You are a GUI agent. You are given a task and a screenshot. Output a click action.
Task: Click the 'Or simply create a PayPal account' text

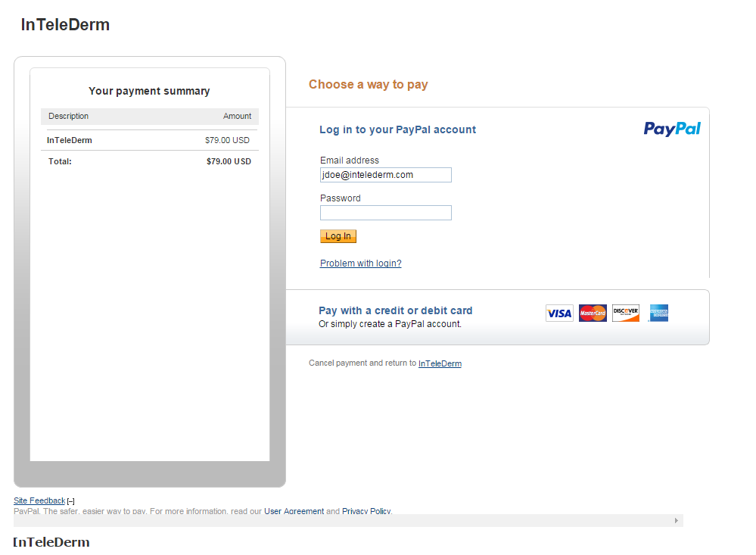tap(390, 324)
